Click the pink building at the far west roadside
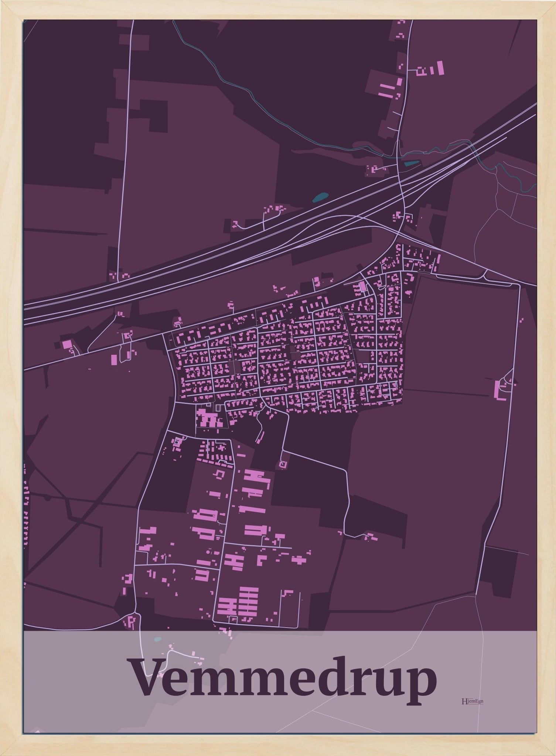Image resolution: width=556 pixels, height=756 pixels. [x=67, y=344]
